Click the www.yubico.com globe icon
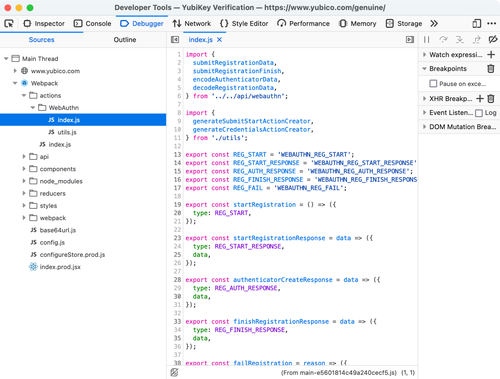Image resolution: width=500 pixels, height=379 pixels. click(x=24, y=71)
